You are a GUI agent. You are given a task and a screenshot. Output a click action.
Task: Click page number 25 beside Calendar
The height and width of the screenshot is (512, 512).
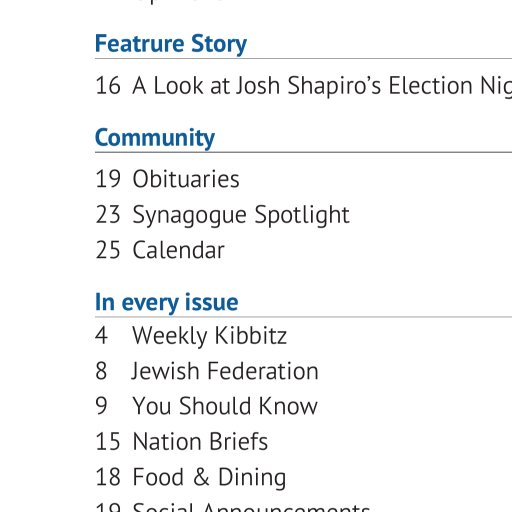click(108, 250)
